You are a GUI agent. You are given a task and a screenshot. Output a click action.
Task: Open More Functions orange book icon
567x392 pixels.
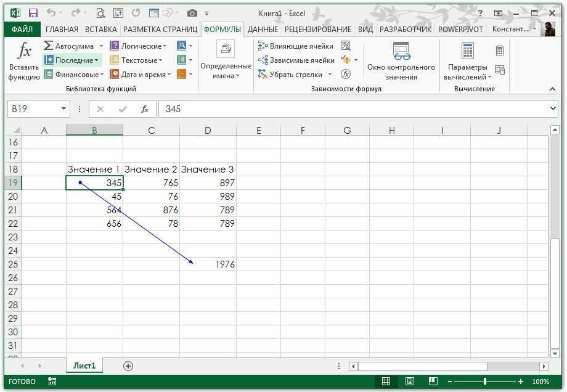pos(182,74)
